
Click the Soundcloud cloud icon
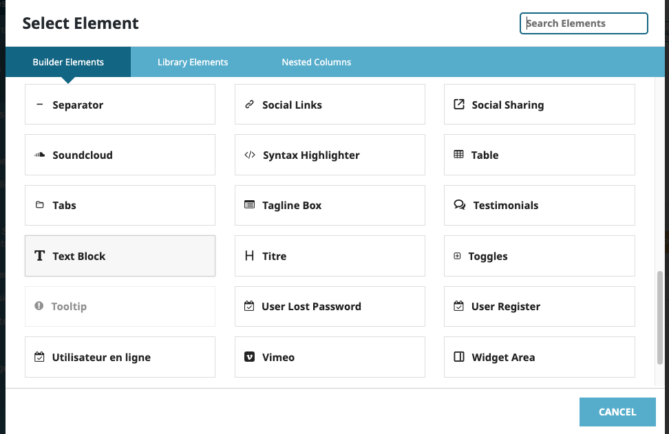click(39, 155)
